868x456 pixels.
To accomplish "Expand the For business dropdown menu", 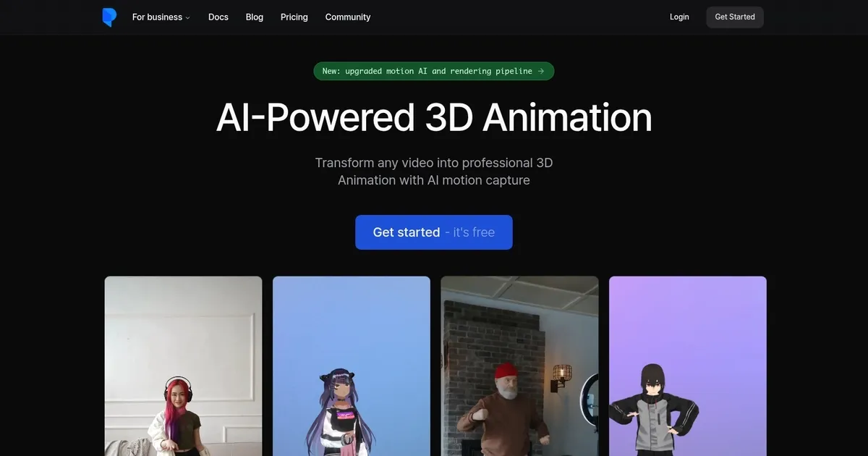I will (x=161, y=17).
